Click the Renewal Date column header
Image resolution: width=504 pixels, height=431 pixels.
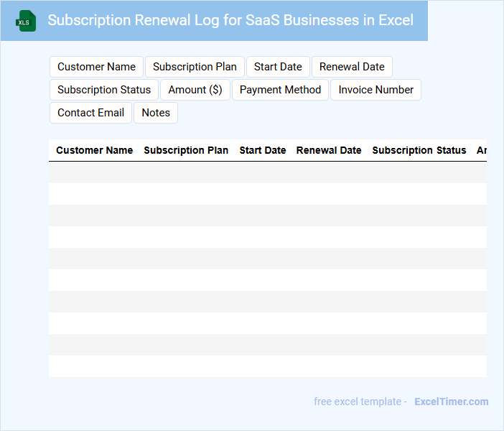click(329, 151)
